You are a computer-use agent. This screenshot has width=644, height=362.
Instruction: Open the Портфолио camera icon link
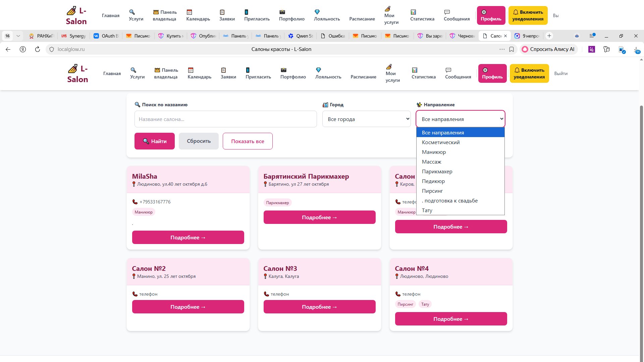point(293,73)
